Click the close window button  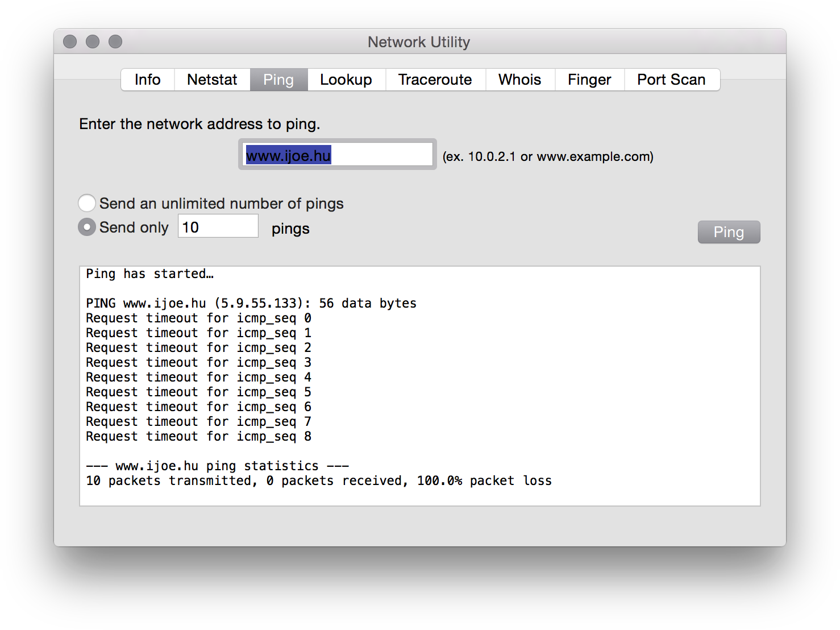70,42
